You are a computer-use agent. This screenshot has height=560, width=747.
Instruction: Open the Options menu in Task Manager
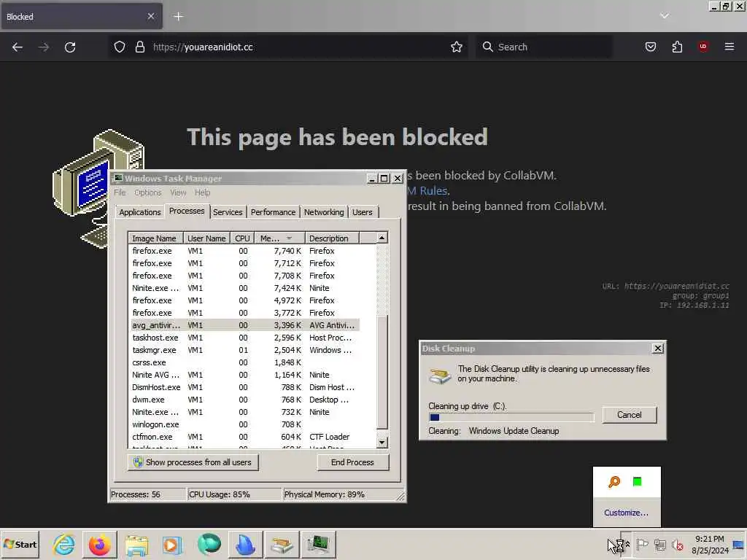tap(147, 192)
